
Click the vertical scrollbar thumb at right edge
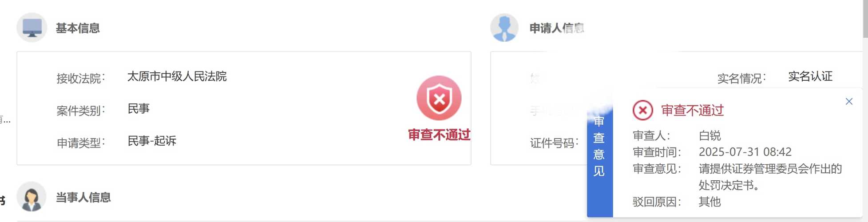tap(865, 19)
